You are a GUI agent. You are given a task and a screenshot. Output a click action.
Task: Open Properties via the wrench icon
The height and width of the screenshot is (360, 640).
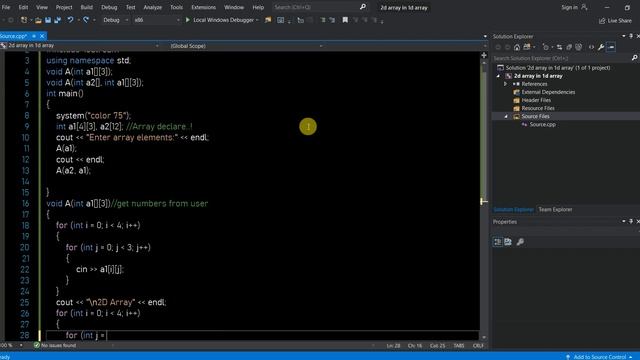(601, 47)
